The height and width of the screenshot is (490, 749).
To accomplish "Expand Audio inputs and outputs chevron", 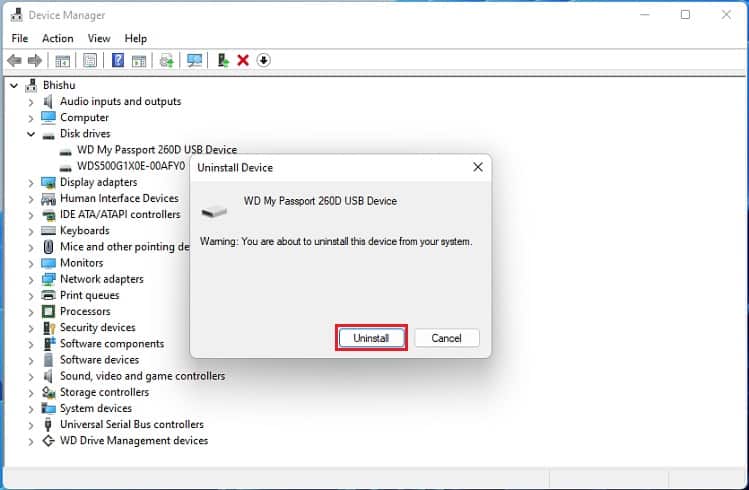I will coord(31,102).
